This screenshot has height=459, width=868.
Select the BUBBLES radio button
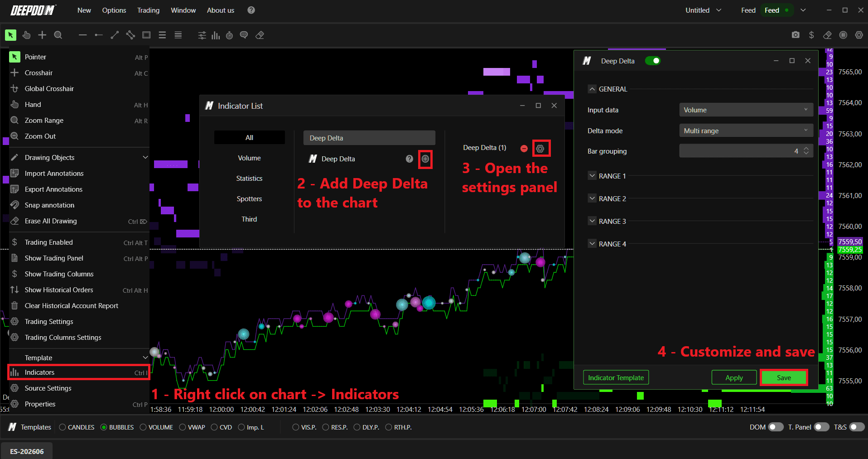[104, 427]
